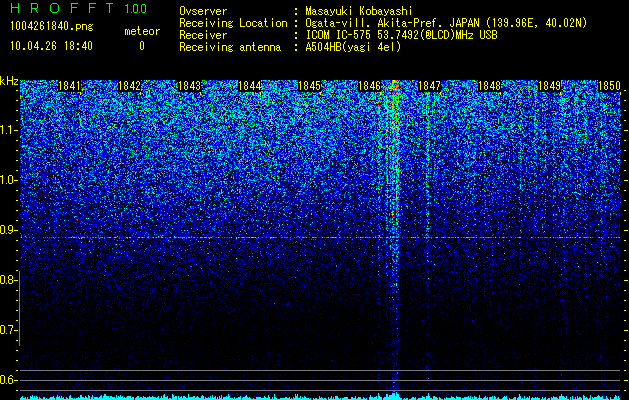
Task: Click the 1843 time marker
Action: [189, 86]
